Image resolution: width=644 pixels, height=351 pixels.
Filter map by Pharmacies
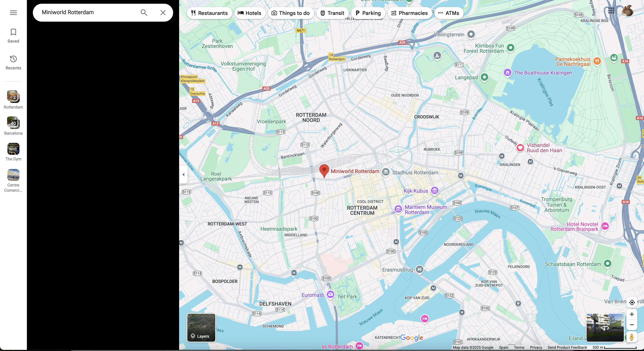pos(409,13)
